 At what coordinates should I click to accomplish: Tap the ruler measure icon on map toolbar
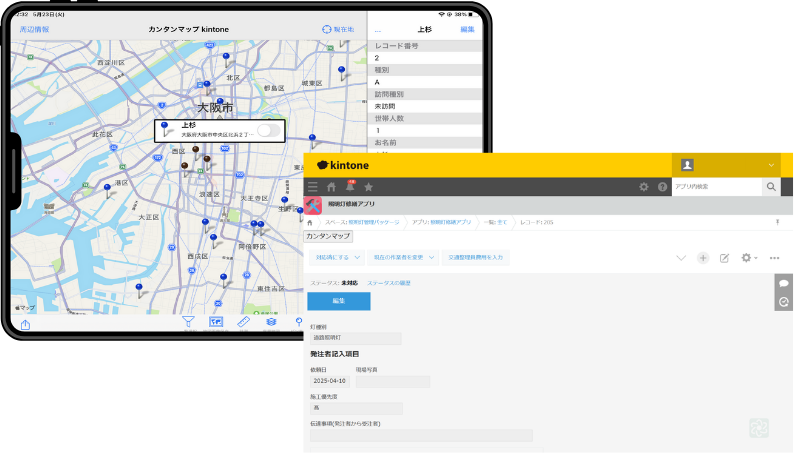tap(244, 322)
